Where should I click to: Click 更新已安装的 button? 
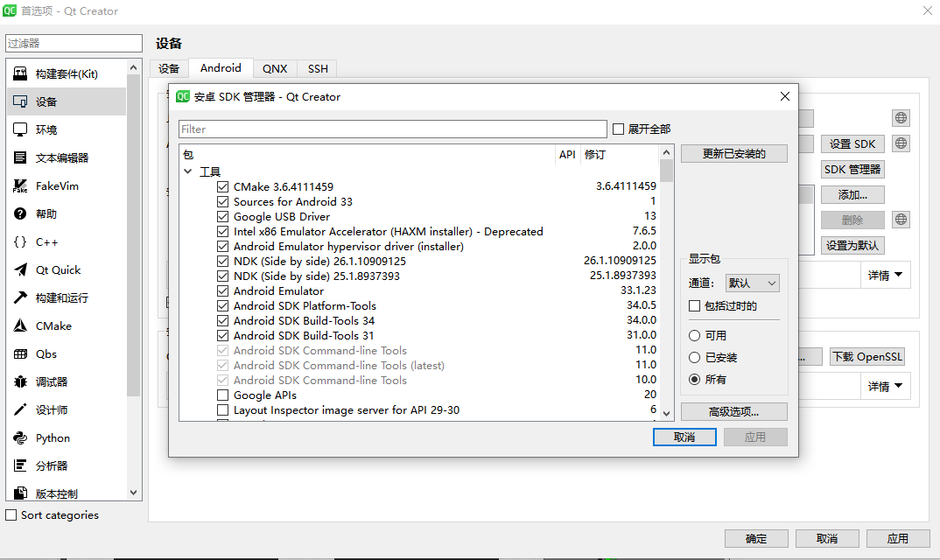tap(733, 153)
